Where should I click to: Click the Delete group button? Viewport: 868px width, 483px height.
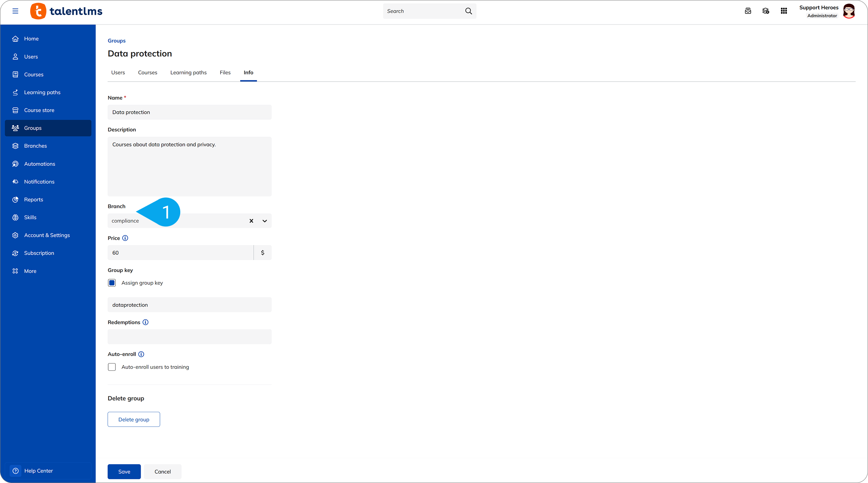click(134, 419)
